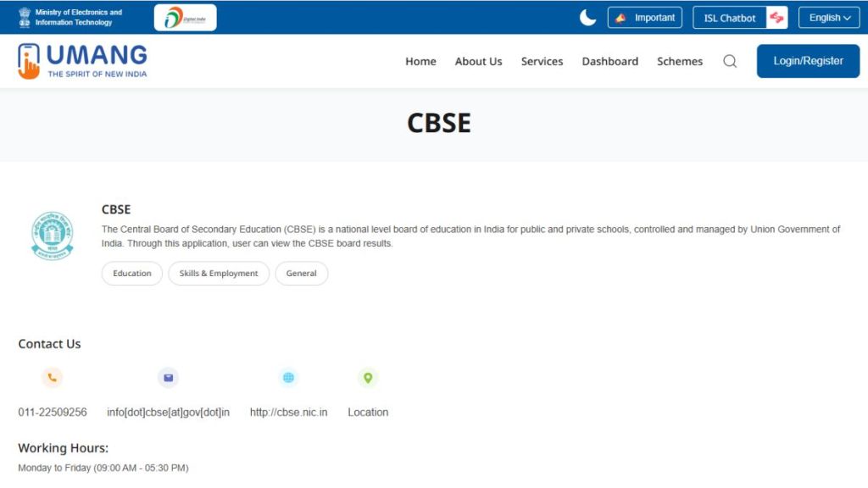Select the Education category tag
Image resolution: width=868 pixels, height=488 pixels.
[x=131, y=273]
